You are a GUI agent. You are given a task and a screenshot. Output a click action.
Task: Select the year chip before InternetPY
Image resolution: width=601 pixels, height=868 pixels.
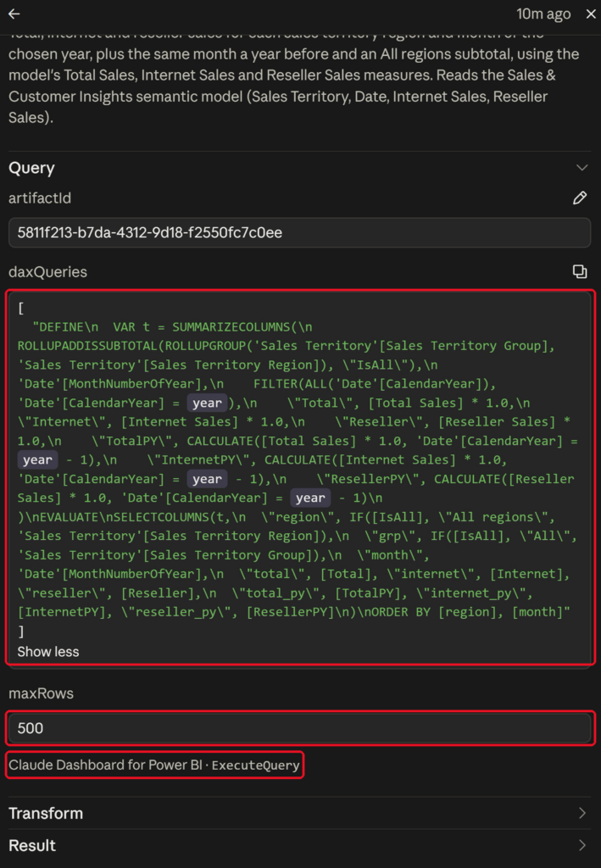(x=37, y=460)
